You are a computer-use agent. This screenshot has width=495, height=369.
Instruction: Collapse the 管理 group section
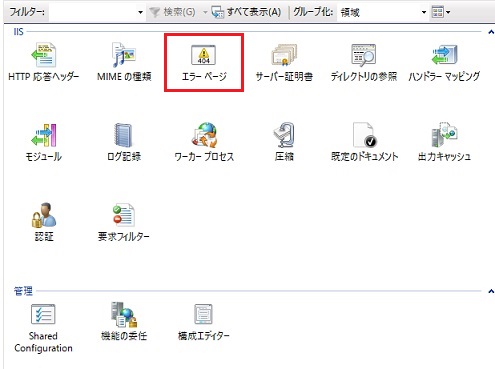point(491,291)
